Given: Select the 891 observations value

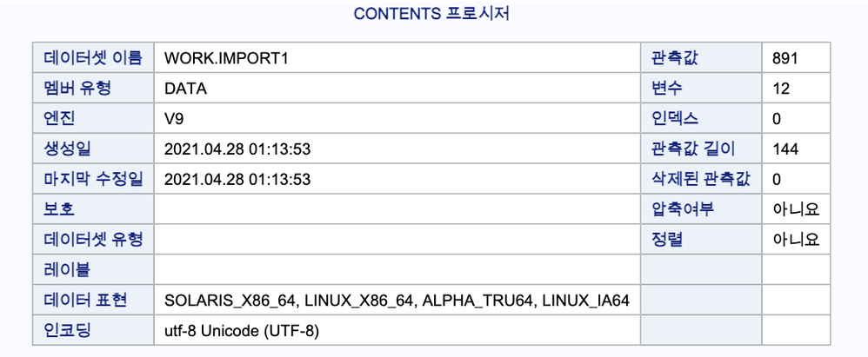Looking at the screenshot, I should pos(785,59).
